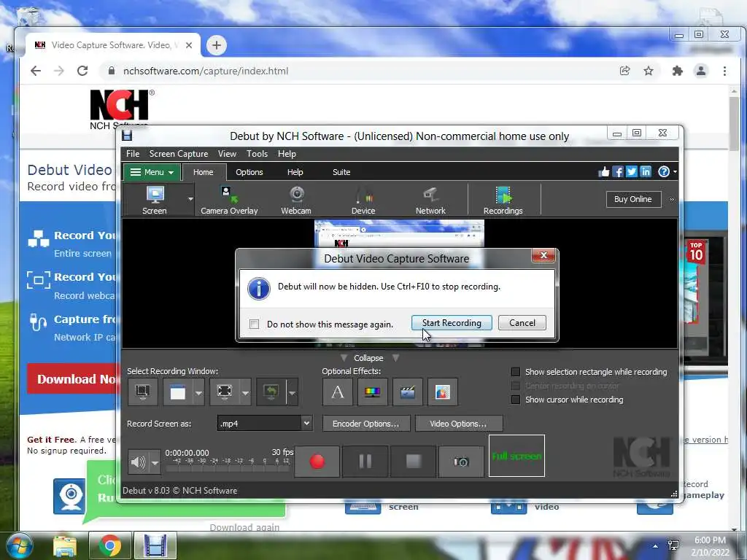Select the Home tab
Screen dimensions: 747x560
click(x=203, y=172)
